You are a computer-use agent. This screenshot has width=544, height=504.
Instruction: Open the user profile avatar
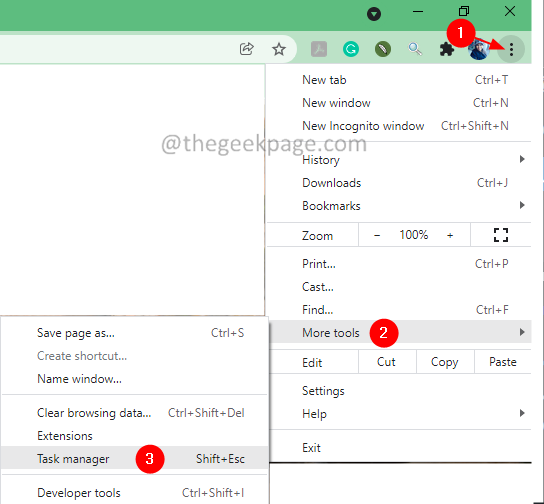[478, 50]
